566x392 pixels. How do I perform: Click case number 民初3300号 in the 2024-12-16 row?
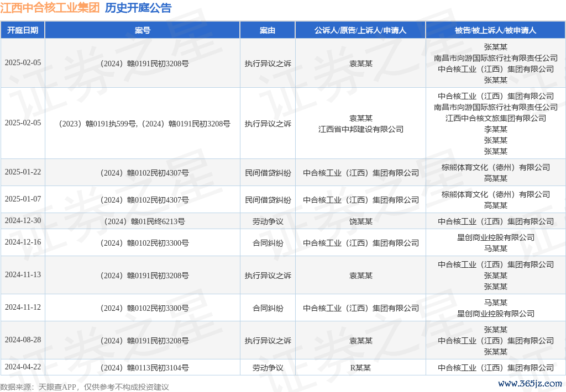[x=144, y=243]
